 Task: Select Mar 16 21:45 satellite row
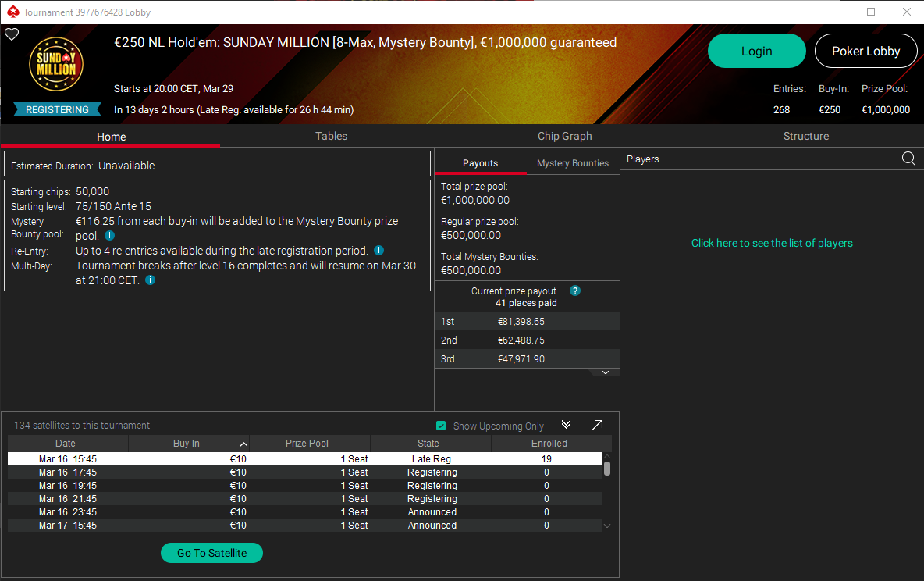[304, 498]
